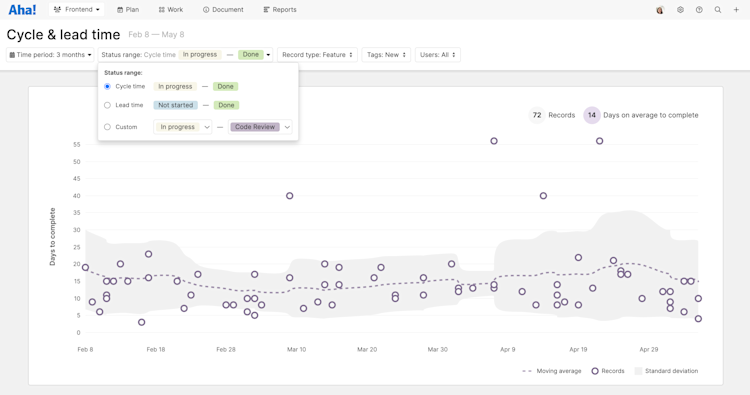Click the Feb 8 — May 8 date range
The width and height of the screenshot is (750, 395).
[156, 35]
